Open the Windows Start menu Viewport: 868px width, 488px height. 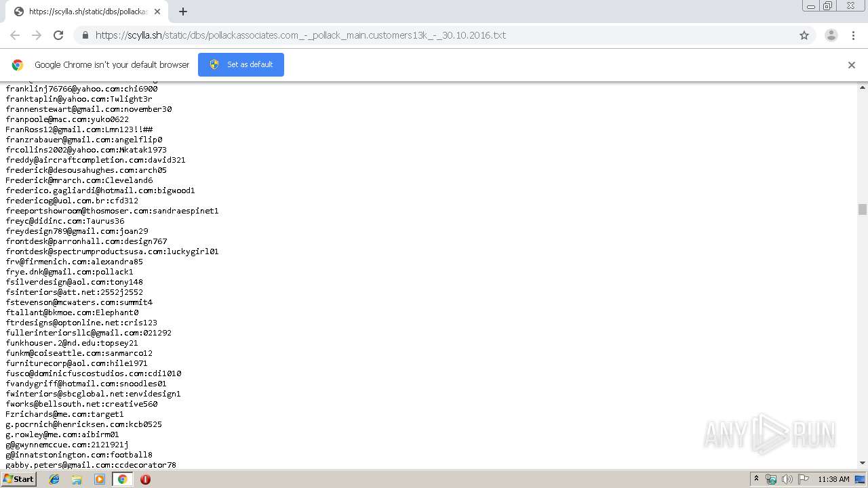18,479
